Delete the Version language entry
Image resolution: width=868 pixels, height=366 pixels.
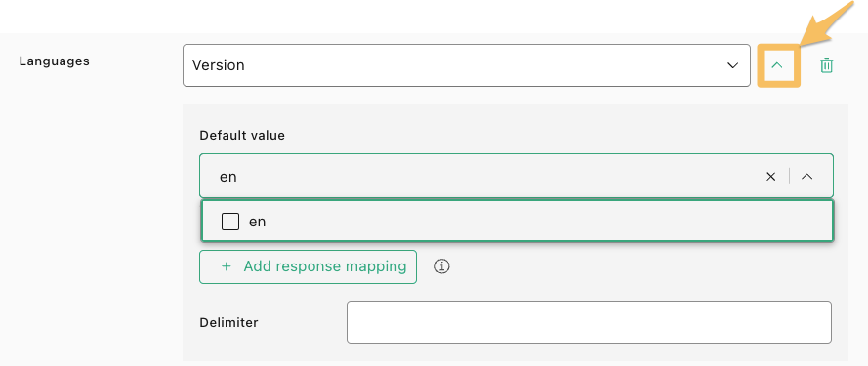[826, 65]
